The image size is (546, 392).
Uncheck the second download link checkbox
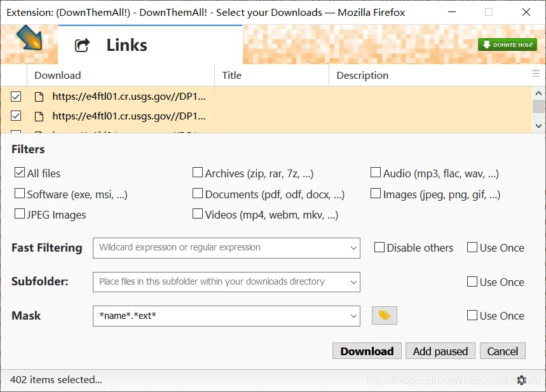pyautogui.click(x=16, y=116)
